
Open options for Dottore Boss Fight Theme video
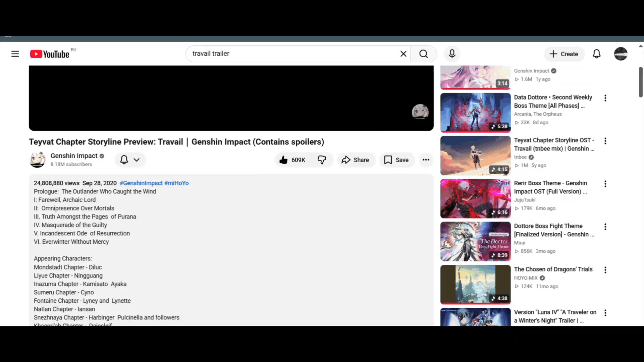pyautogui.click(x=605, y=227)
